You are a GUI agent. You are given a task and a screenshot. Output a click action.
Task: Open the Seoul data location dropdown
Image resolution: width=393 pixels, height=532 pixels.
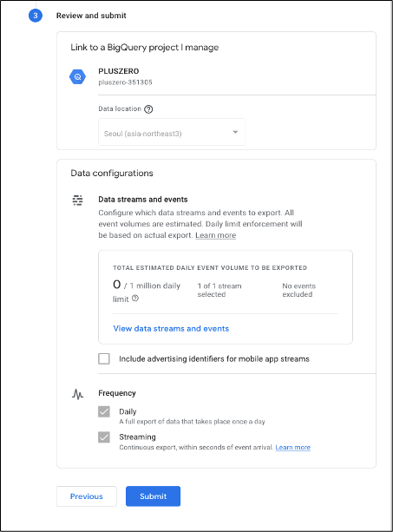[172, 132]
